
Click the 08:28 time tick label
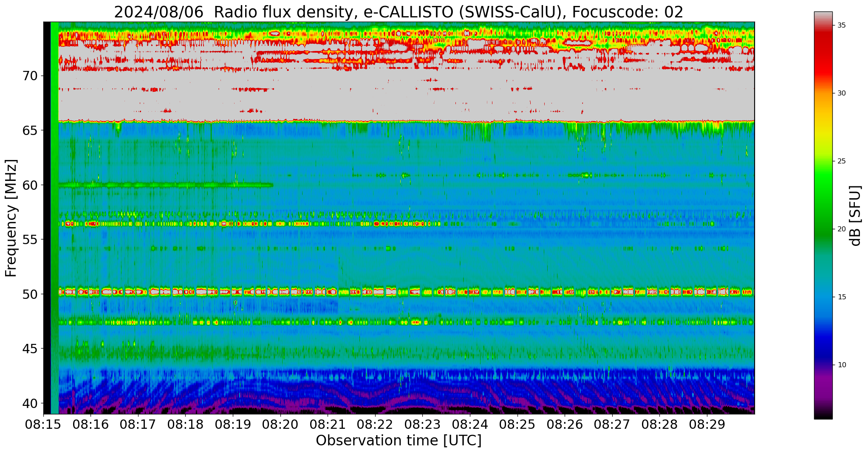click(x=660, y=425)
